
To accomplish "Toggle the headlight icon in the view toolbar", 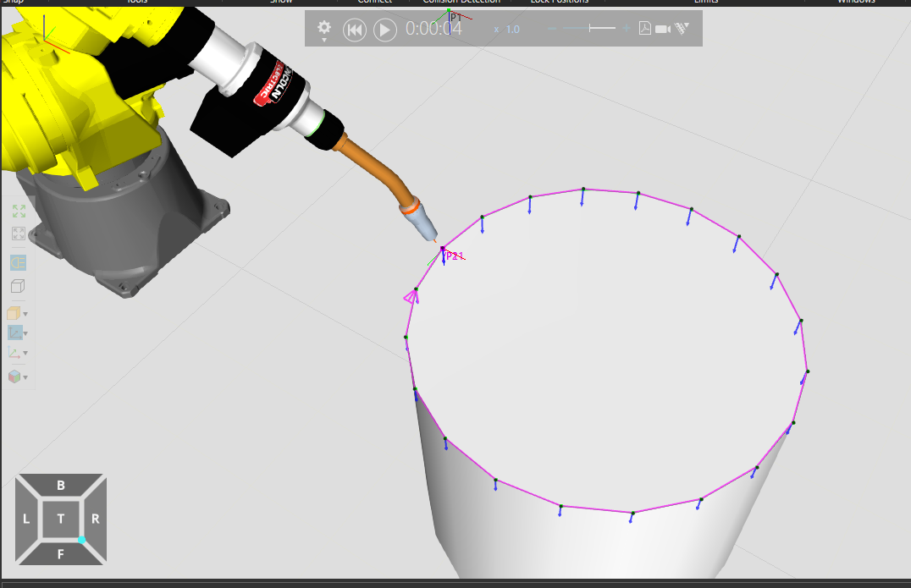I will tap(18, 263).
